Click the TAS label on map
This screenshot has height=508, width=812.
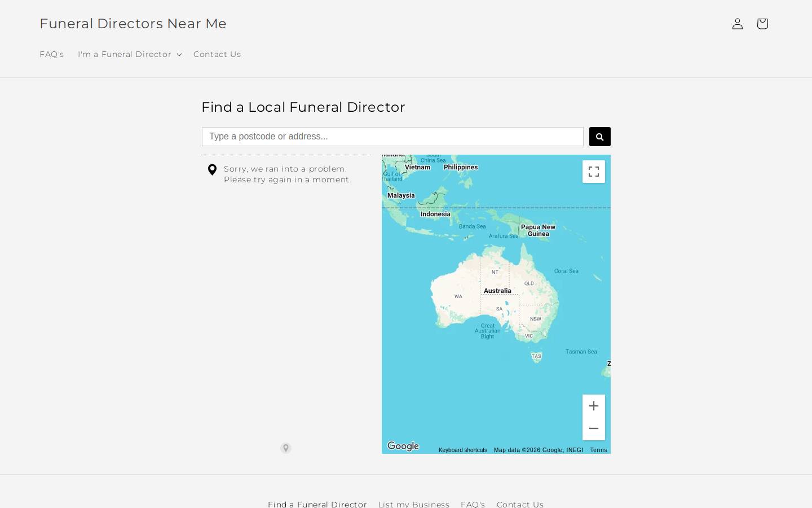[536, 356]
